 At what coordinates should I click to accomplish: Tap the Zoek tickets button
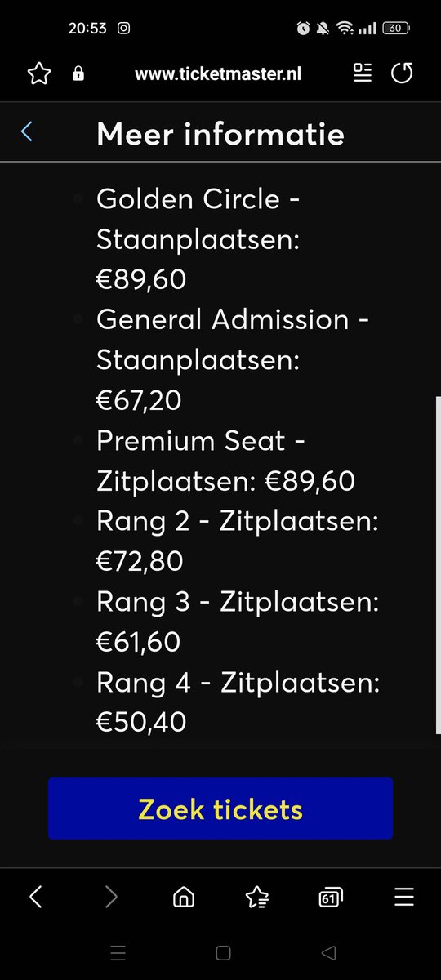coord(220,808)
